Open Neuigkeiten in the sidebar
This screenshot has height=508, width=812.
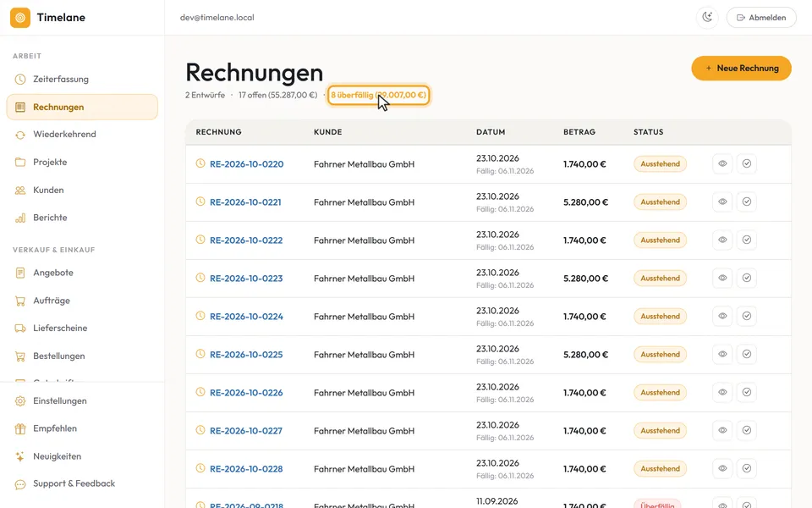point(82,456)
